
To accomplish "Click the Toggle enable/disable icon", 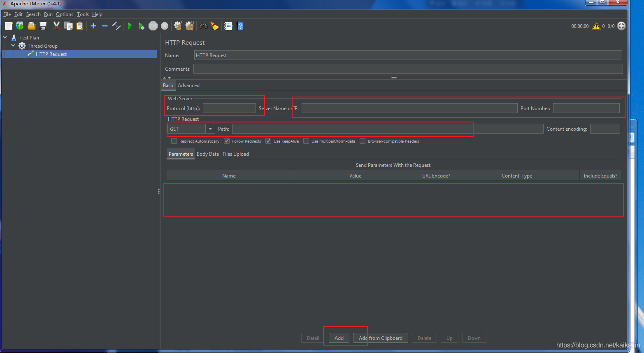I will click(x=116, y=26).
